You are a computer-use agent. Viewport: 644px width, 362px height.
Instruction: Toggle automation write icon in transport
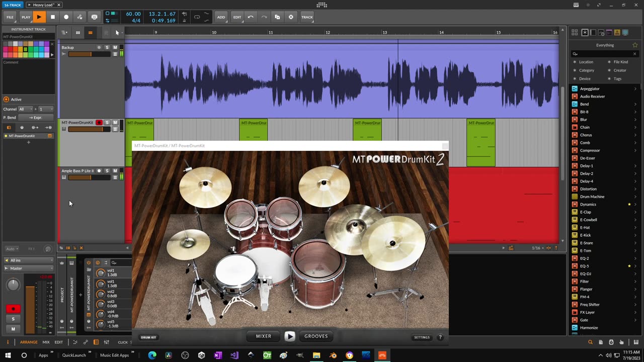click(x=79, y=17)
